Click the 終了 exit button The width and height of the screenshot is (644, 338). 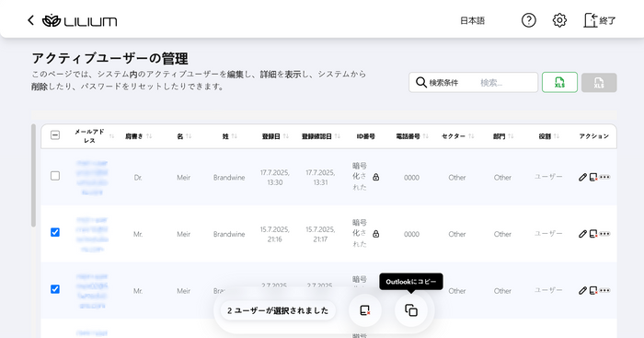click(600, 20)
